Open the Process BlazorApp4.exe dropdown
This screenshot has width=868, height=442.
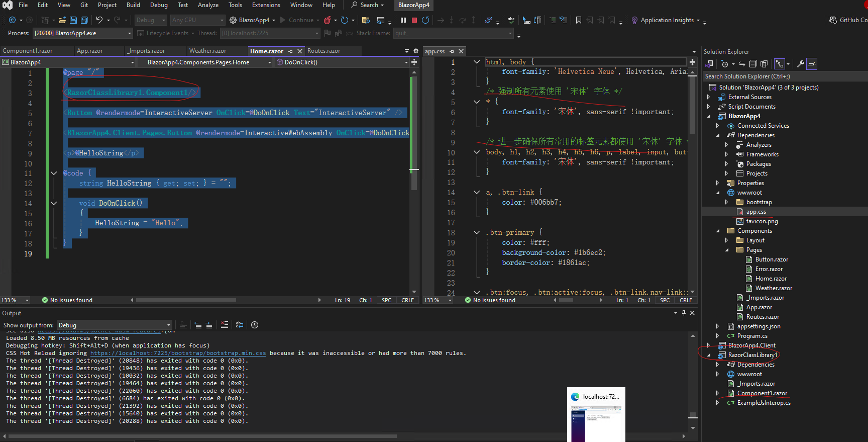pyautogui.click(x=83, y=33)
